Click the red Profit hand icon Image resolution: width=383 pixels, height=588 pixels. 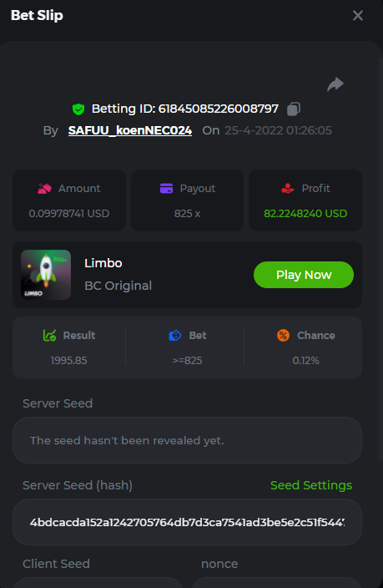(x=287, y=188)
